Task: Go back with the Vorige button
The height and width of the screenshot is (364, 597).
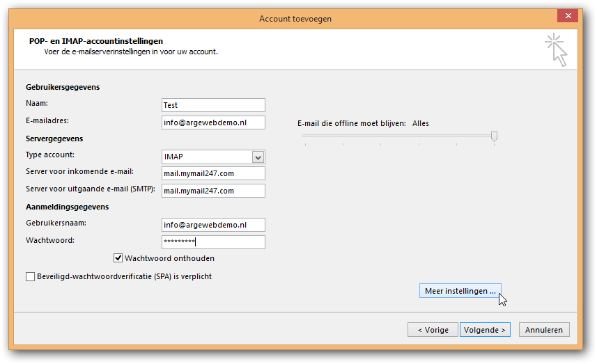Action: pos(433,330)
